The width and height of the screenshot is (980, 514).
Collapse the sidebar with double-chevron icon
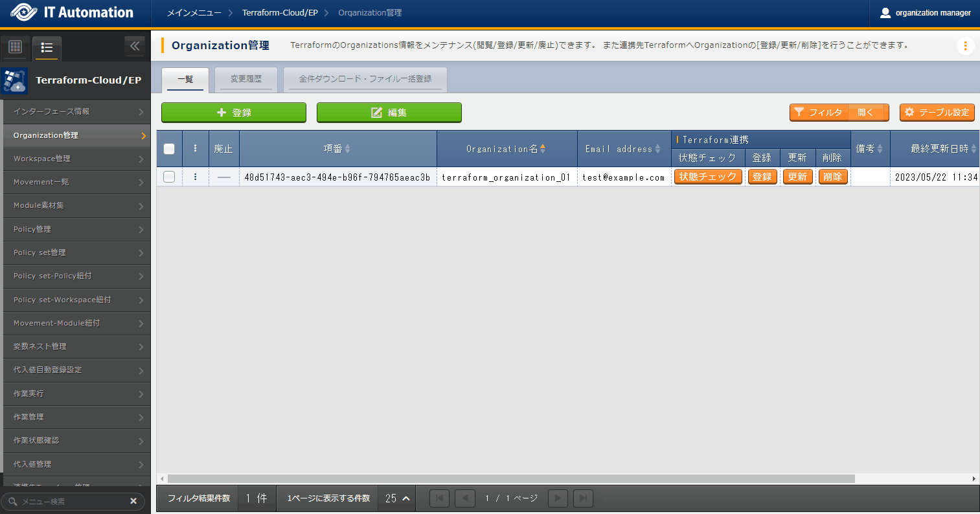pos(135,46)
